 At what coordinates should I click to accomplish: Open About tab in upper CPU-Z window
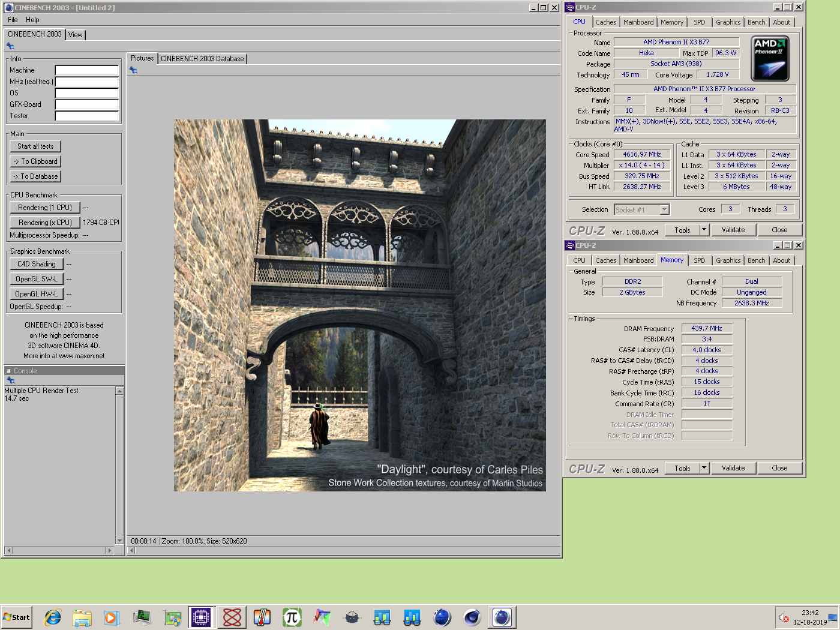click(782, 22)
